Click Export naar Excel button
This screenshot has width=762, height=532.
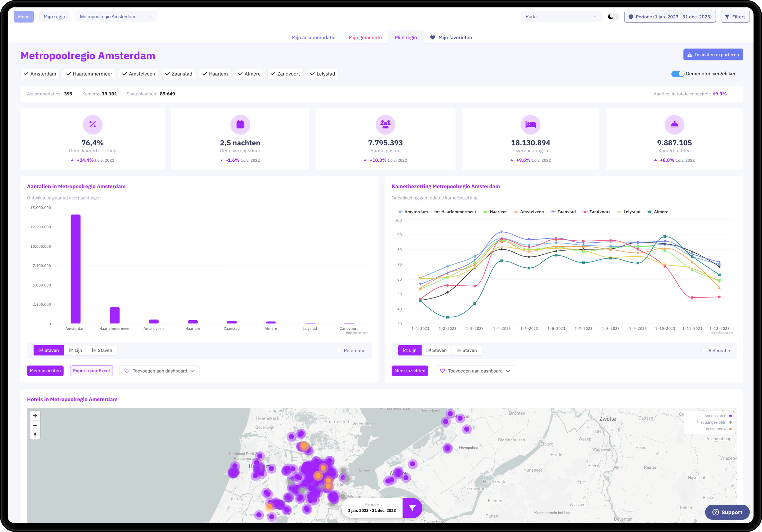[91, 371]
